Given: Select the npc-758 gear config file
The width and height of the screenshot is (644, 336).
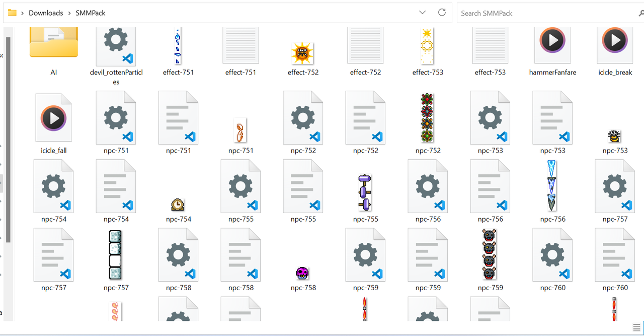Looking at the screenshot, I should [x=179, y=255].
